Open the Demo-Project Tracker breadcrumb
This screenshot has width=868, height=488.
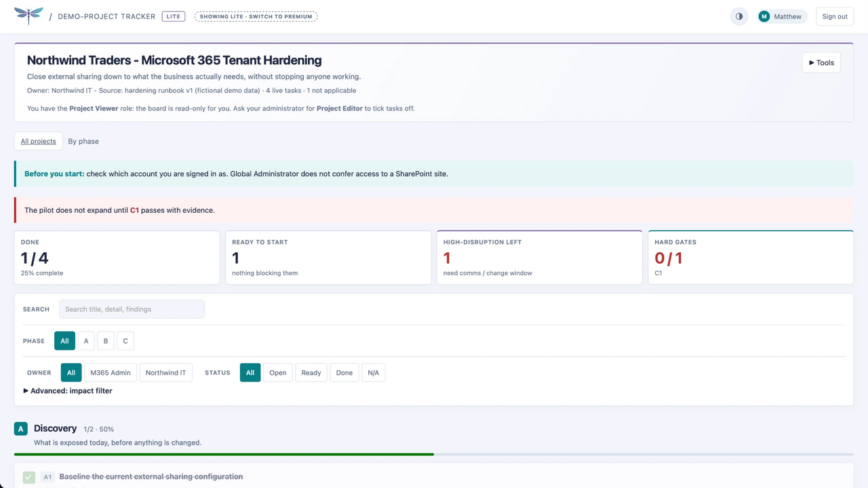[x=106, y=16]
